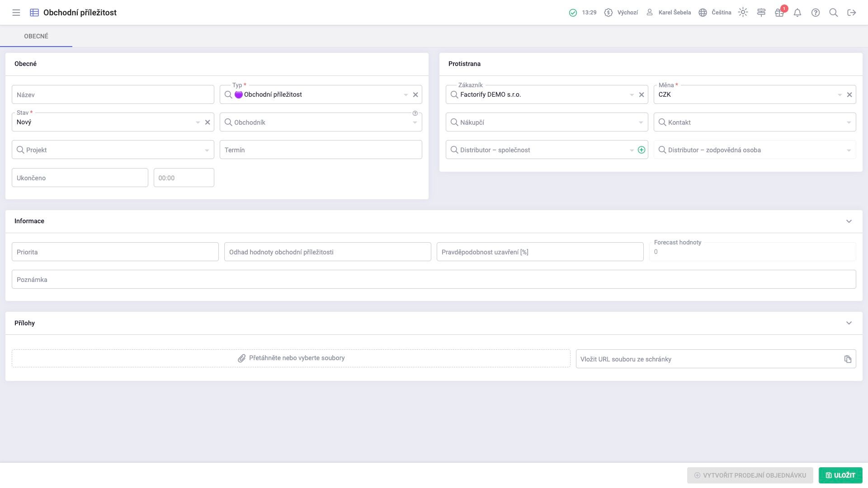Open the help question mark icon
Screen dimensions: 868x488
[x=816, y=13]
